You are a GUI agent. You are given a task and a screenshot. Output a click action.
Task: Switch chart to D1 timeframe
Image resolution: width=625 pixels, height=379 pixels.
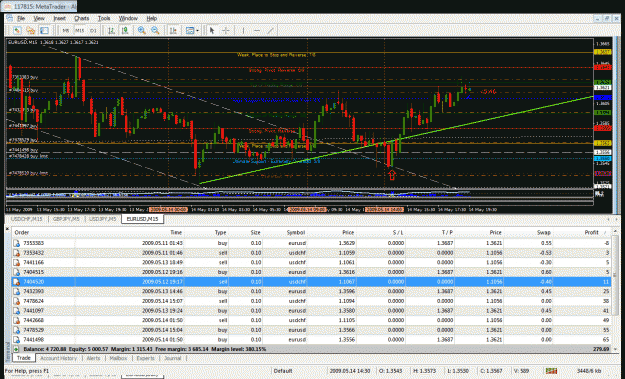(x=93, y=30)
